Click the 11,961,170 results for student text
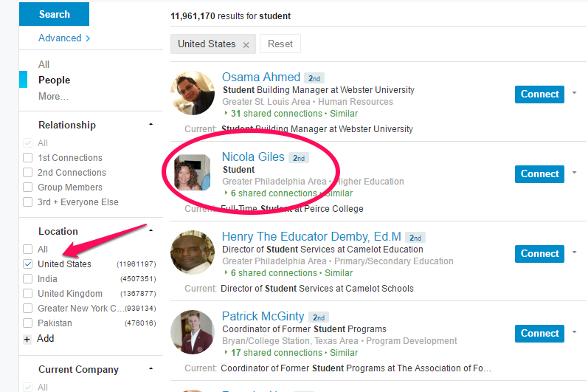Image resolution: width=588 pixels, height=392 pixels. 231,16
